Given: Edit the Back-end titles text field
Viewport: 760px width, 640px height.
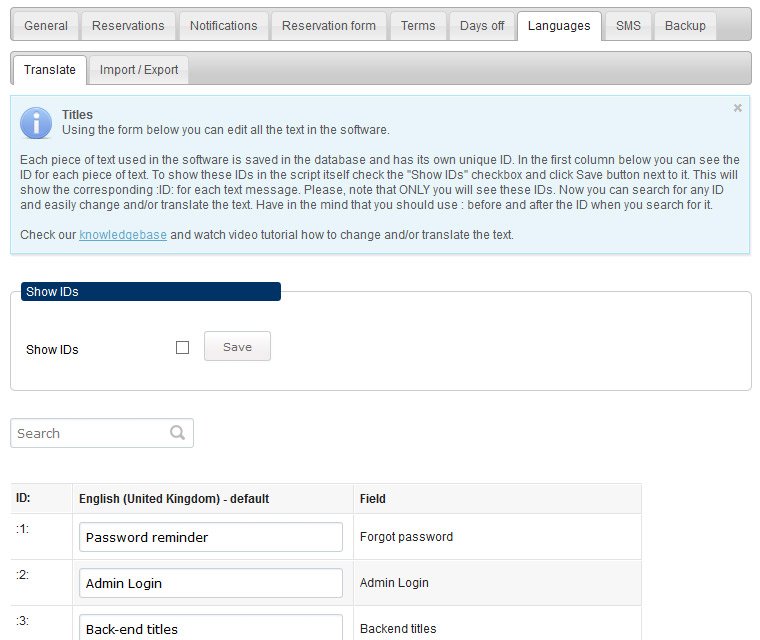Looking at the screenshot, I should 211,628.
